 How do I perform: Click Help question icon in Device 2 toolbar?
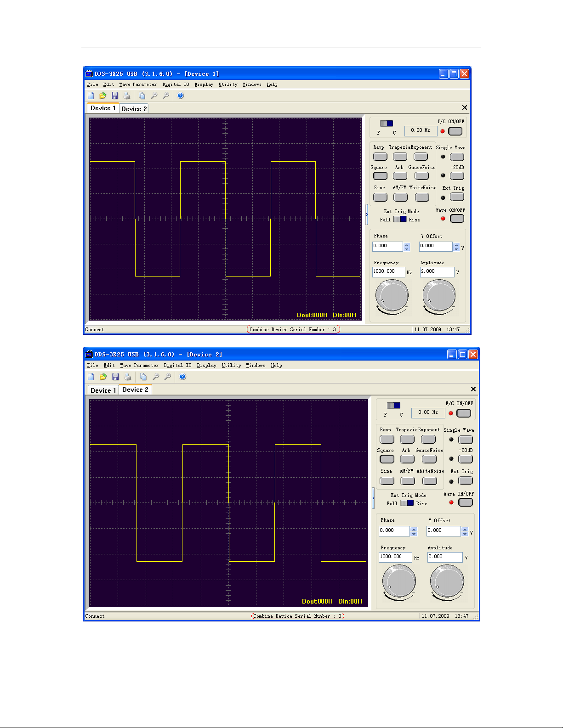pos(183,377)
